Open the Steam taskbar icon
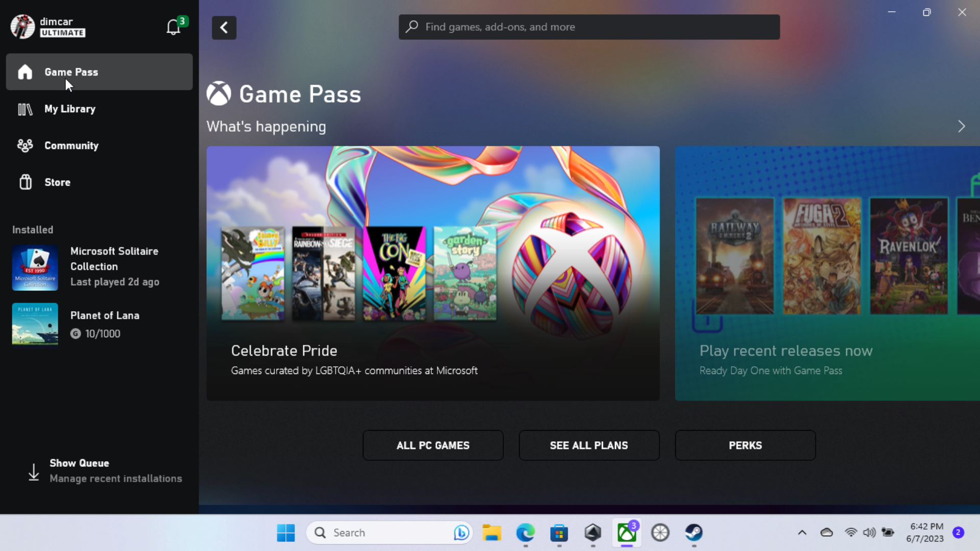The width and height of the screenshot is (980, 551). [x=694, y=533]
